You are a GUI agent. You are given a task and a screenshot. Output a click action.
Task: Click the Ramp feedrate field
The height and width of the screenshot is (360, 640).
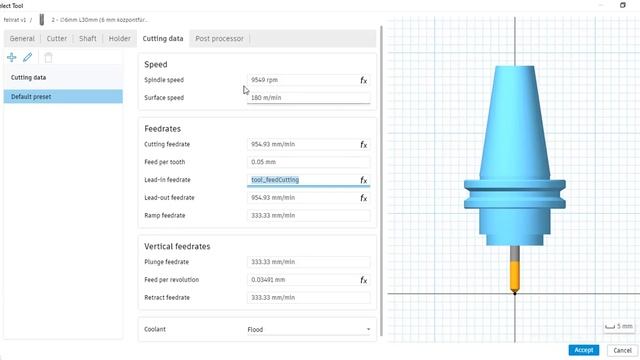(x=309, y=216)
